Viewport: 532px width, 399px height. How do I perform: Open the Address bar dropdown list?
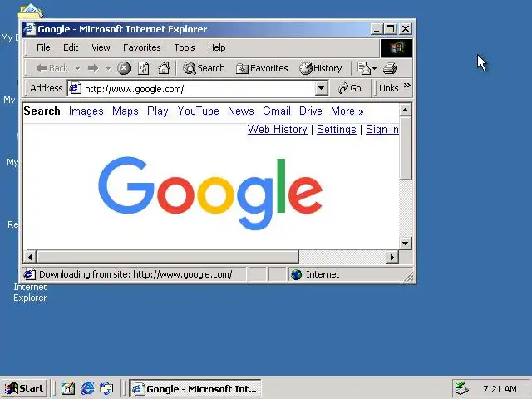pos(321,89)
